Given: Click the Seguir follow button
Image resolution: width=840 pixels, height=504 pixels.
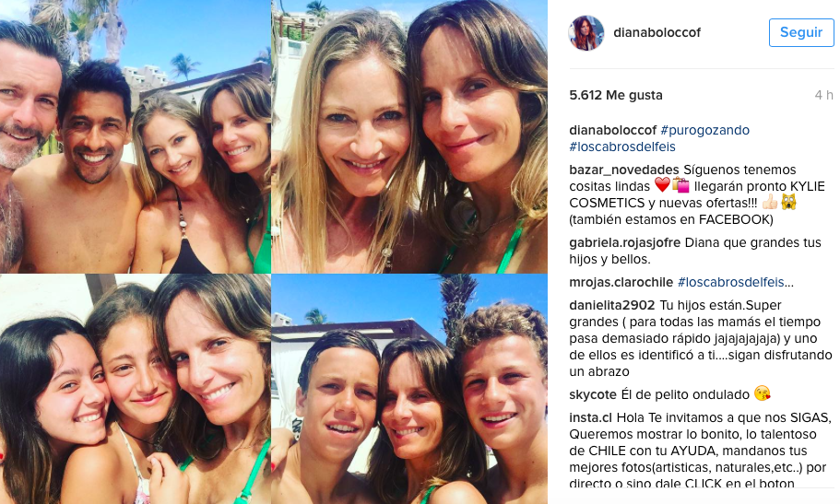Looking at the screenshot, I should coord(801,32).
